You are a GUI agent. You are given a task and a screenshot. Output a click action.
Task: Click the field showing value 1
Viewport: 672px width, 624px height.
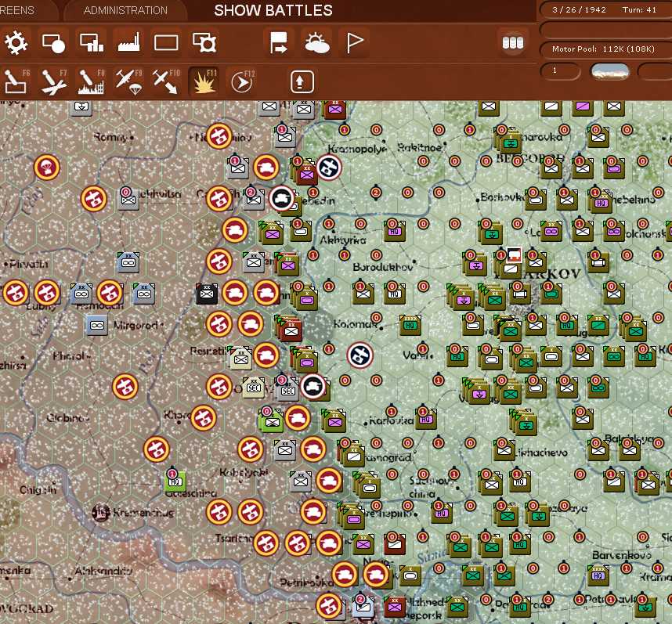[x=561, y=70]
